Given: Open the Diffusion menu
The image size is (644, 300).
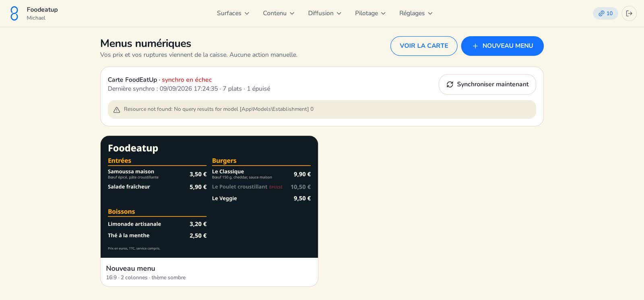Looking at the screenshot, I should point(325,13).
